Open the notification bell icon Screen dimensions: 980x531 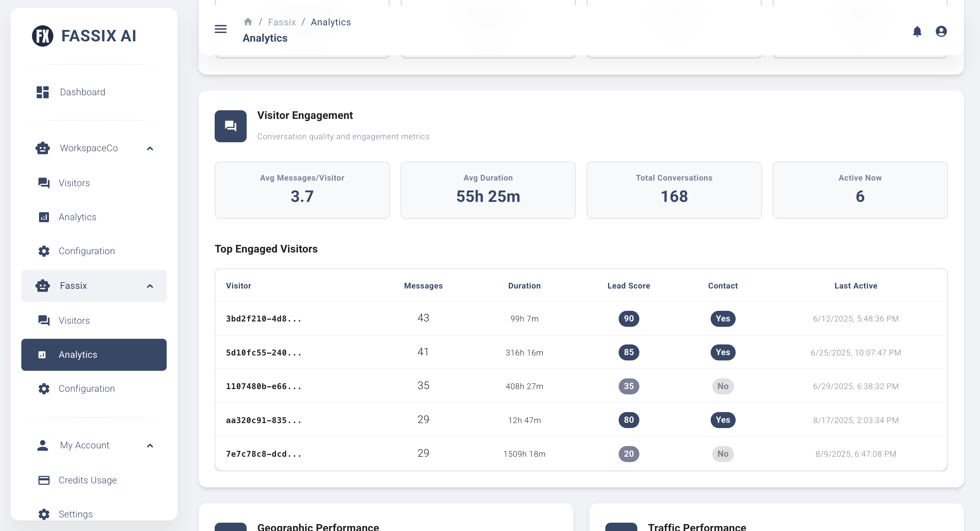tap(917, 31)
